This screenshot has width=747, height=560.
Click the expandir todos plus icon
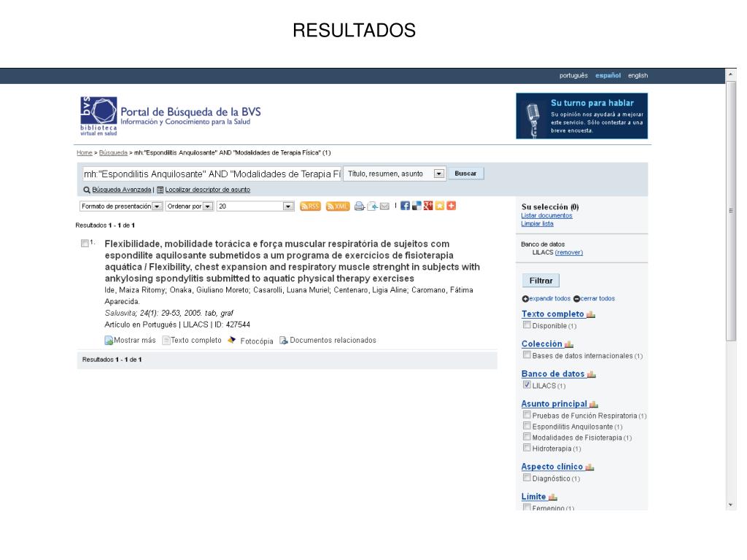[x=525, y=299]
